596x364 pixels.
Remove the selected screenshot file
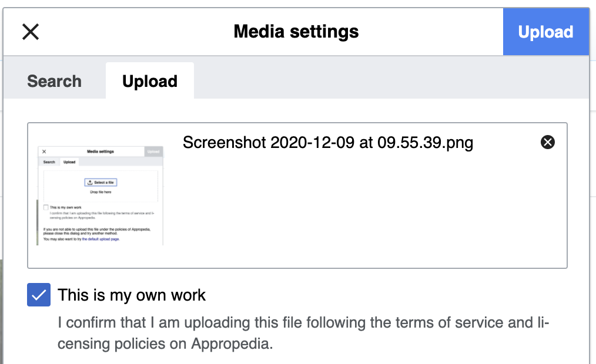pyautogui.click(x=547, y=142)
